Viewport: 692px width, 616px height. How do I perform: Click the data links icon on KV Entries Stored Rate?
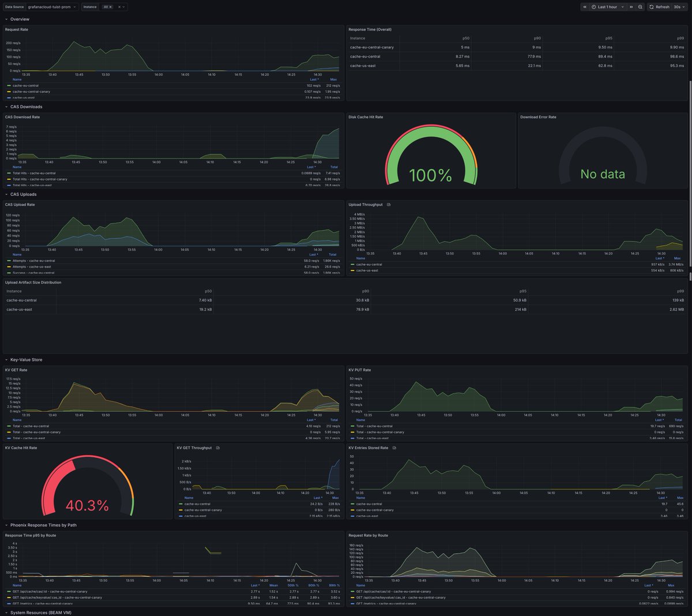[395, 448]
